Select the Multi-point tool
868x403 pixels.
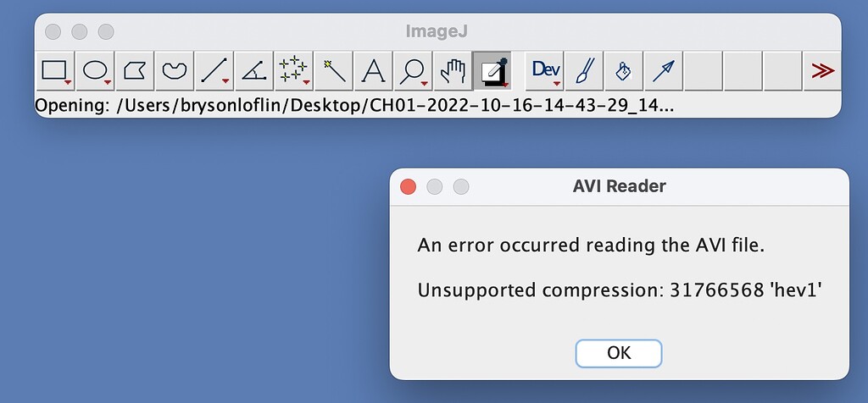pos(294,71)
